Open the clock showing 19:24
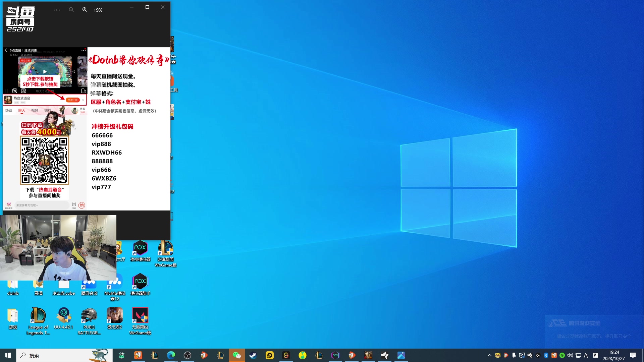644x362 pixels. [614, 355]
